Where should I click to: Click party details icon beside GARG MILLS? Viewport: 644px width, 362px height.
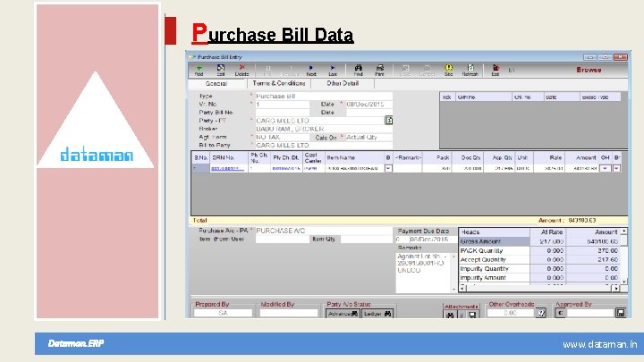point(388,121)
